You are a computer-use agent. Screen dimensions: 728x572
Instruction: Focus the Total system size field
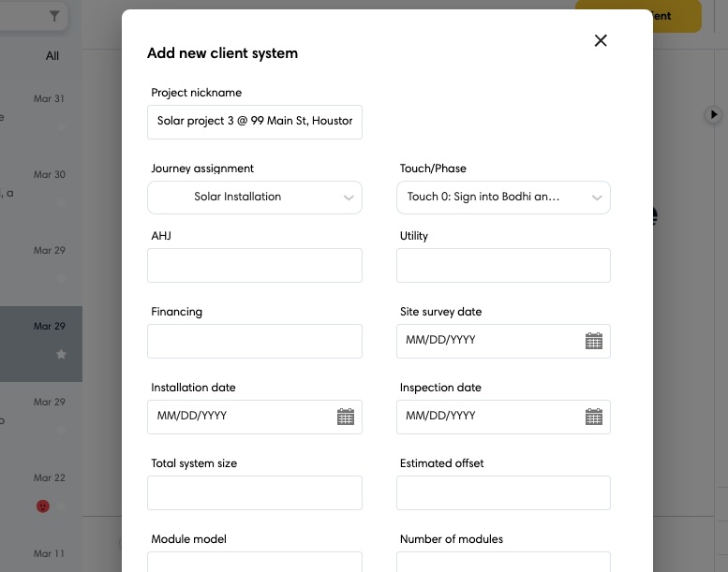(255, 492)
